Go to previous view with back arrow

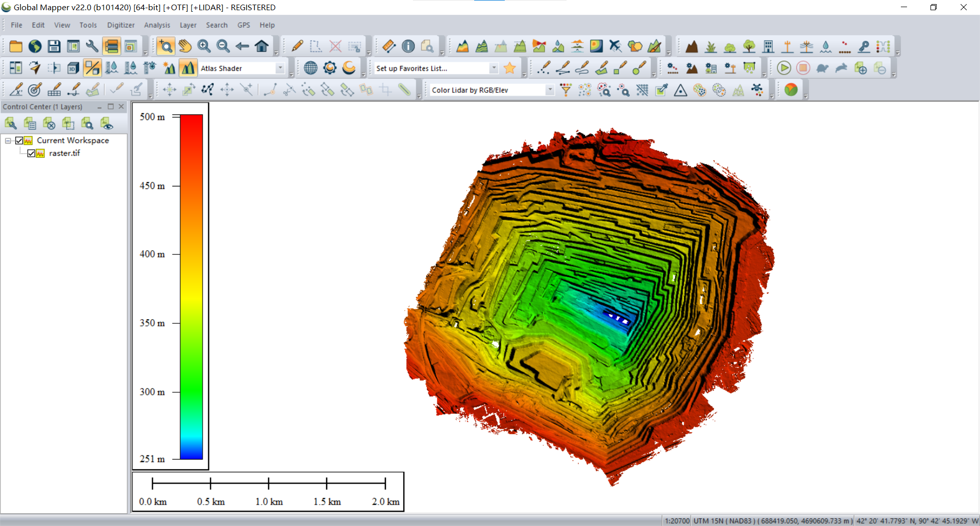click(x=242, y=46)
